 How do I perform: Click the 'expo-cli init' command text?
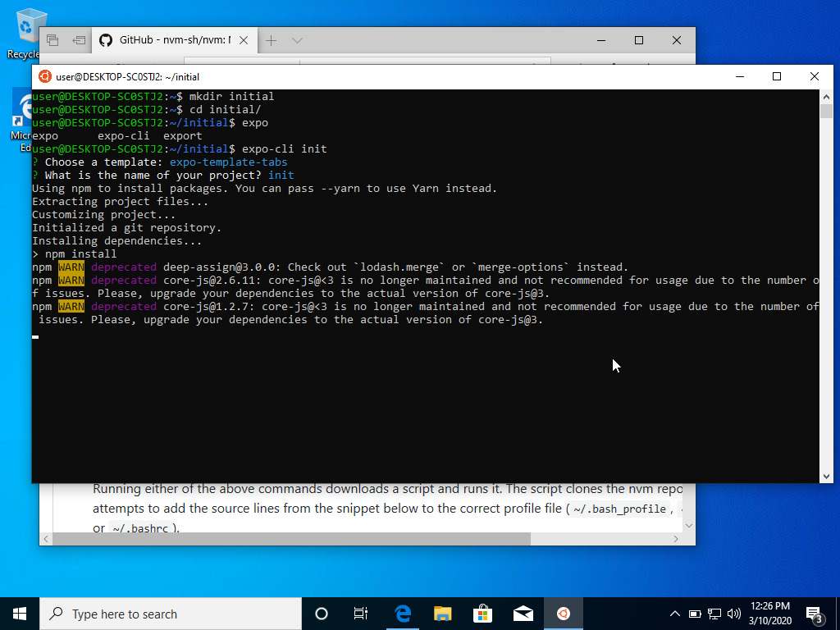(285, 149)
